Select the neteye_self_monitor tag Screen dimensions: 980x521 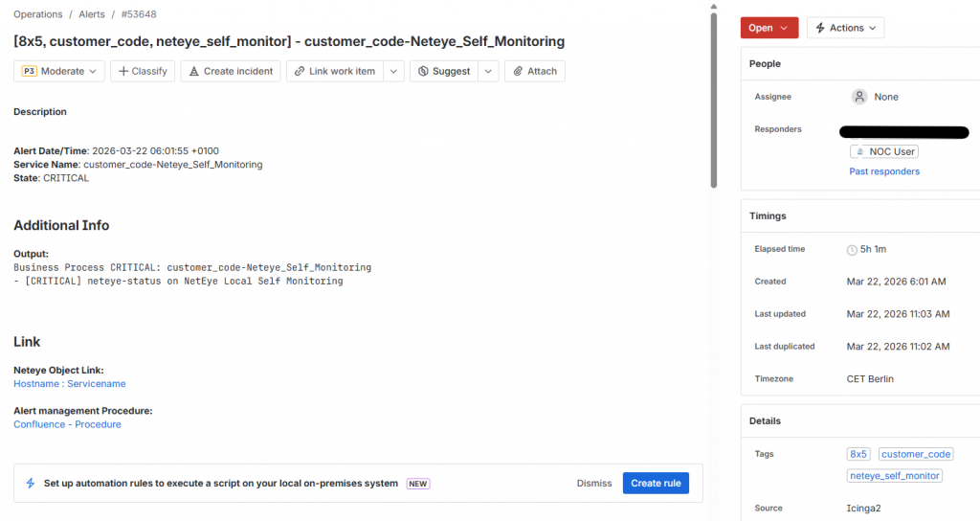coord(895,475)
